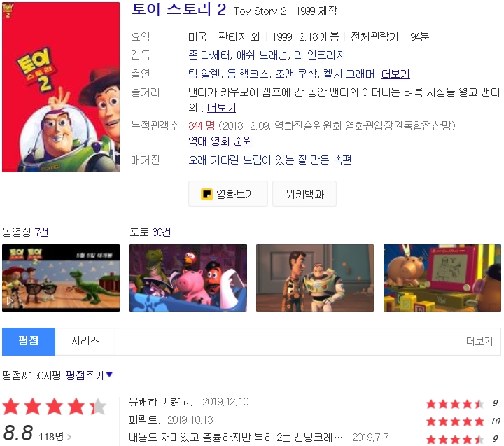Show more cast with 더보기 link
504x446 pixels.
click(395, 74)
